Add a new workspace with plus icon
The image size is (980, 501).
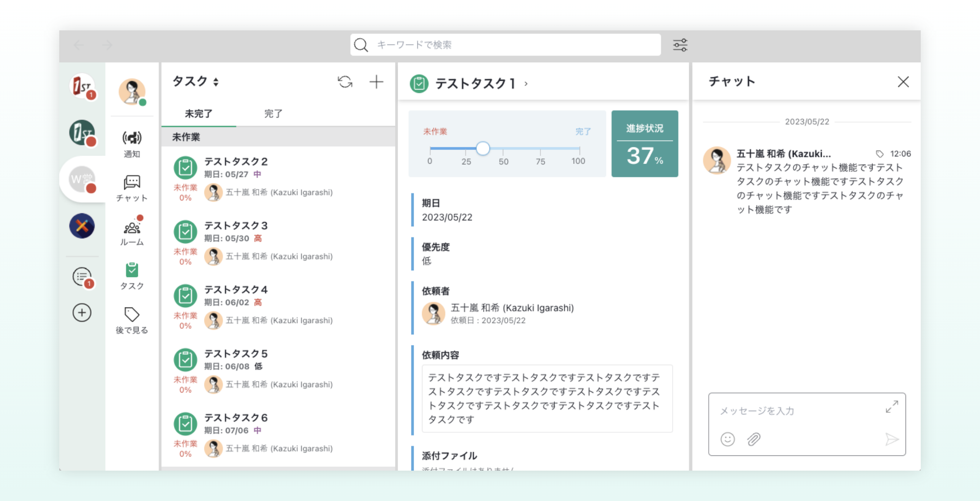coord(82,312)
